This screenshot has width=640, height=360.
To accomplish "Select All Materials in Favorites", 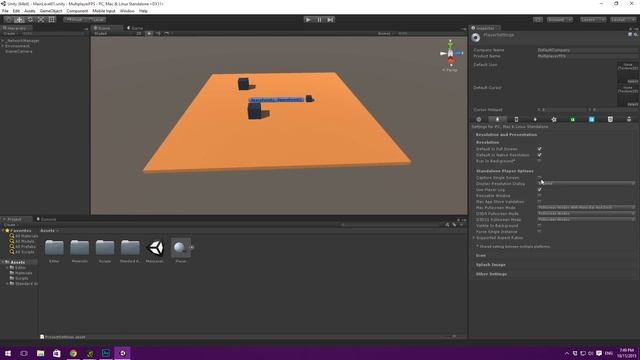I will 24,236.
